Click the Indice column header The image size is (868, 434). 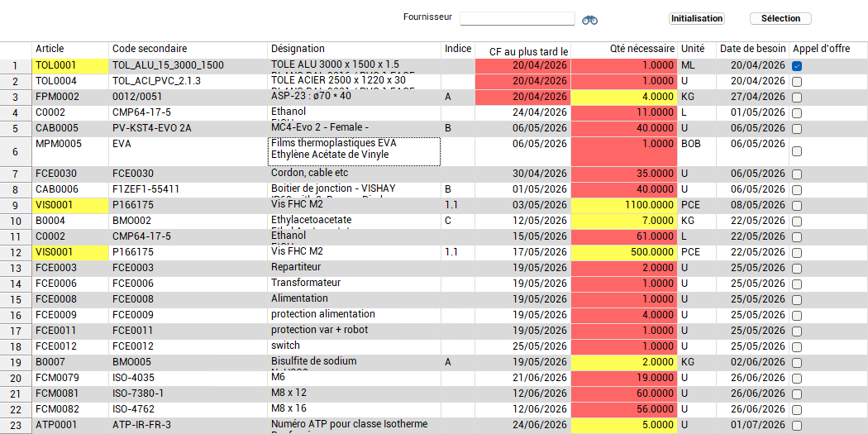[x=458, y=50]
